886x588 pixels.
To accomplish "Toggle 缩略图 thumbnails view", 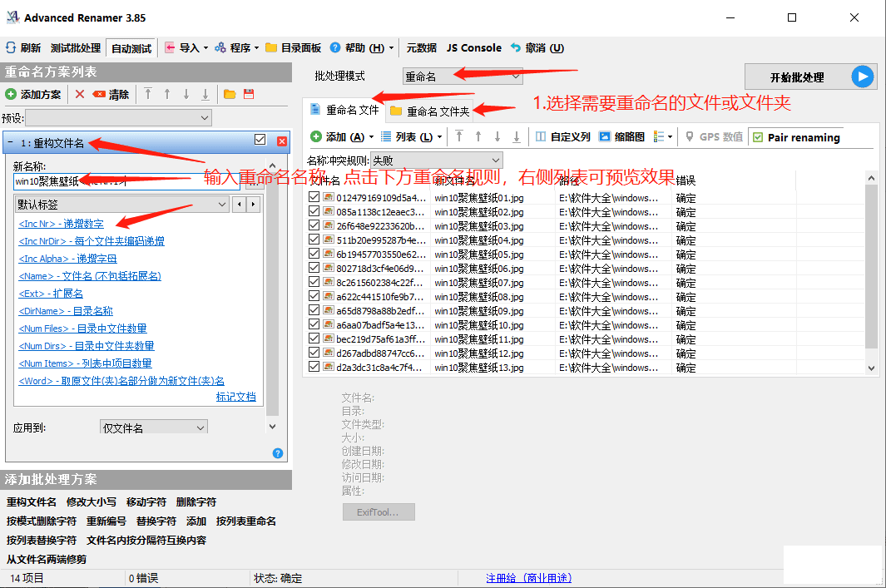I will pyautogui.click(x=621, y=136).
